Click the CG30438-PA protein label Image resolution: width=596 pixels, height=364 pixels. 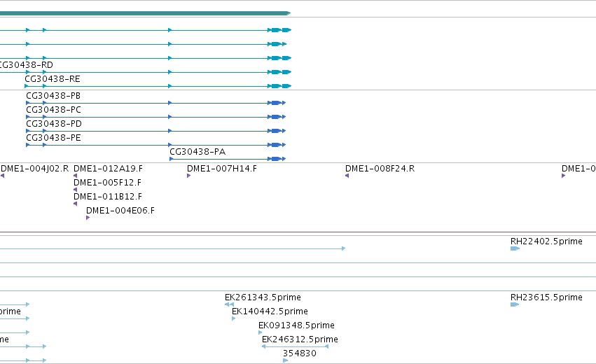tap(197, 152)
